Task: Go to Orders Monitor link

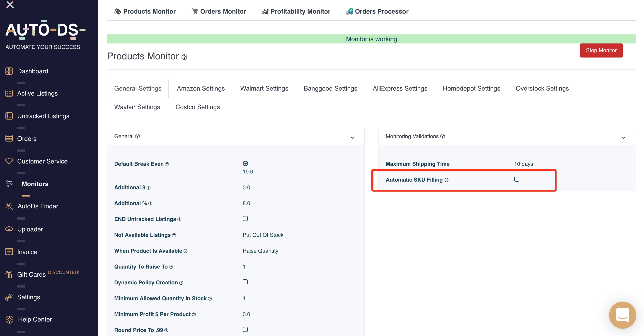Action: click(x=219, y=11)
